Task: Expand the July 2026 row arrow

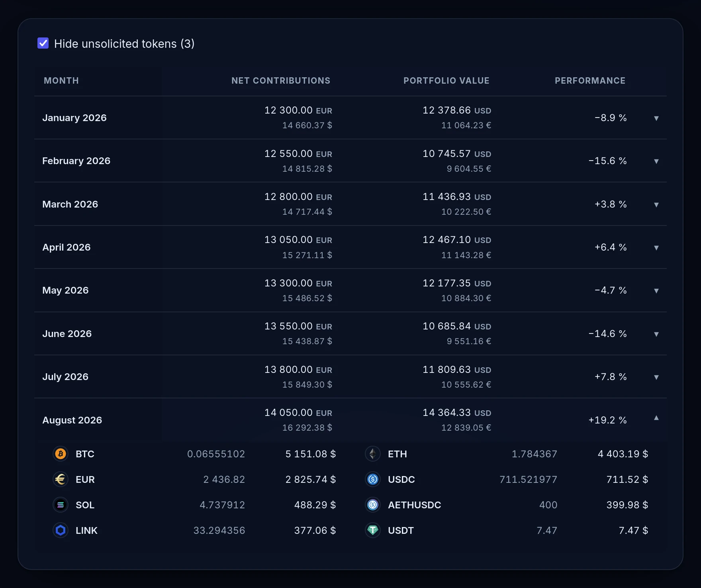Action: pos(656,377)
